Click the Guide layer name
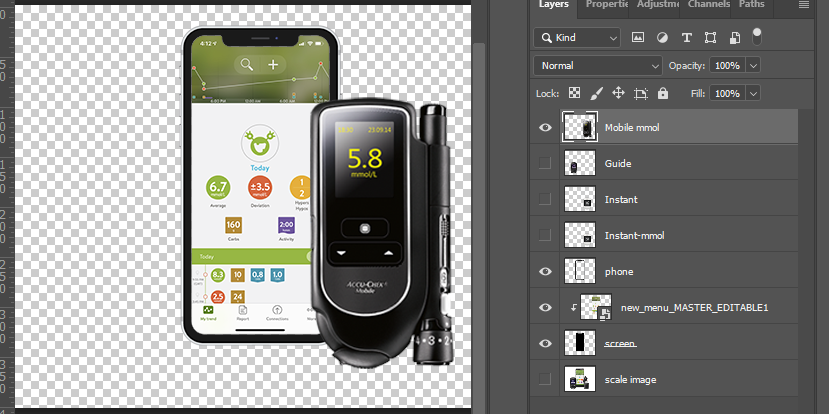This screenshot has width=829, height=414. tap(618, 163)
